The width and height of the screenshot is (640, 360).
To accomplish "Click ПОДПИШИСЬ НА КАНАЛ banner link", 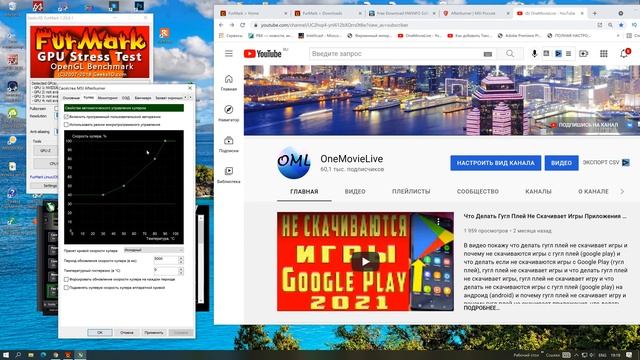I will click(x=584, y=125).
